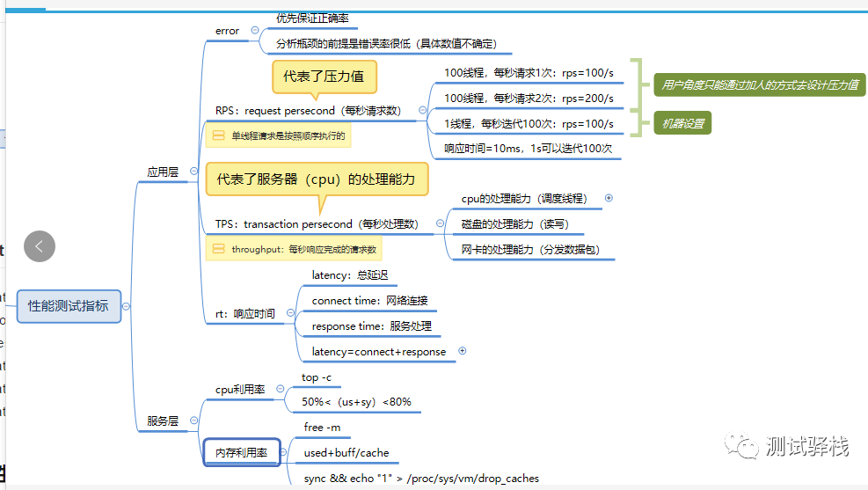868x490 pixels.
Task: Click throughput：每秒响应完成的请求数 note text
Action: [304, 249]
